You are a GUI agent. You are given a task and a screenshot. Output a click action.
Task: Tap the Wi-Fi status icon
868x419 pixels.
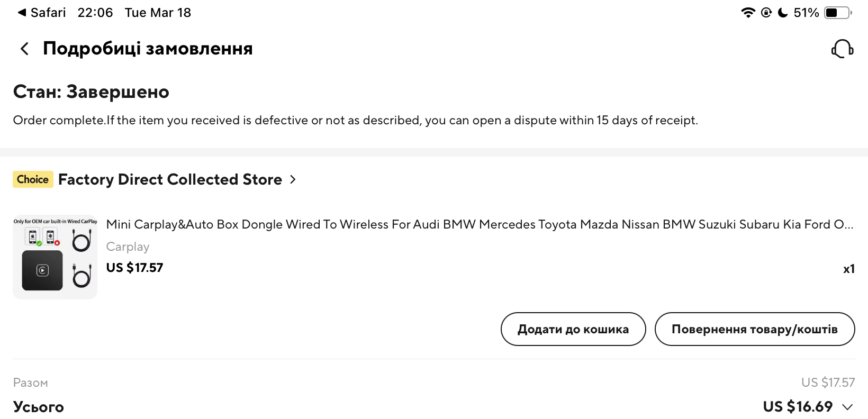point(748,13)
